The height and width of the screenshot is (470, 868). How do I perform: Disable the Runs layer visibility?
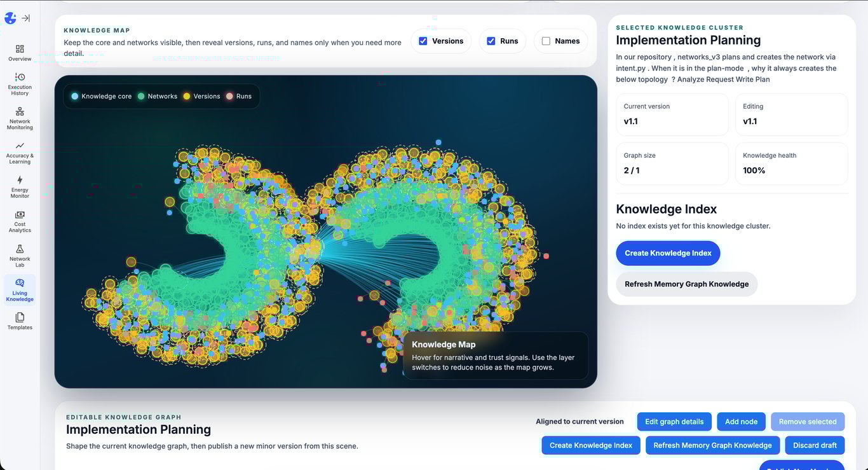click(x=491, y=40)
